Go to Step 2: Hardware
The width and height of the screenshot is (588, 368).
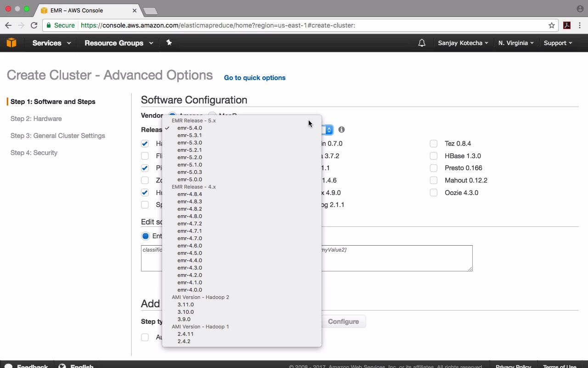tap(36, 119)
